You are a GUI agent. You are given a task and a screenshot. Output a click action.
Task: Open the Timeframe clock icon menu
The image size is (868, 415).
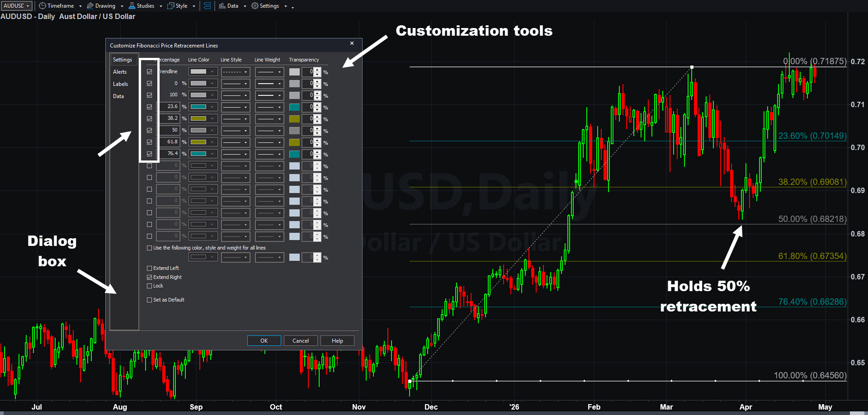tap(42, 6)
